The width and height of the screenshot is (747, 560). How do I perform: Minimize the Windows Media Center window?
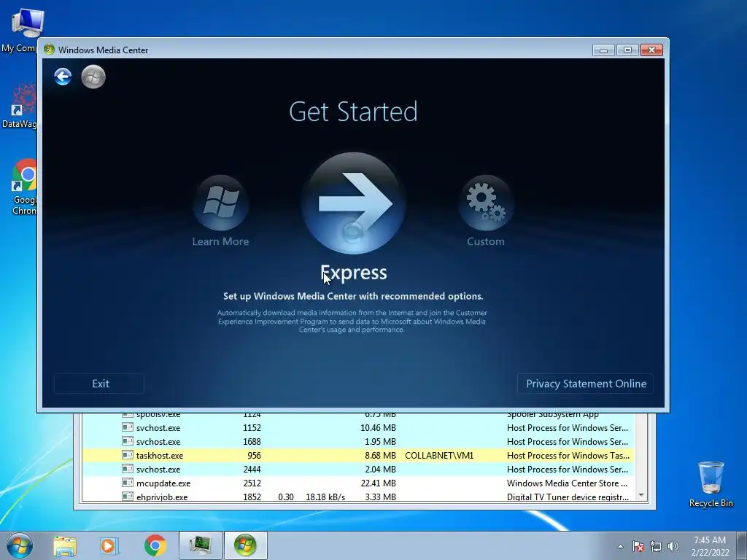pyautogui.click(x=603, y=50)
